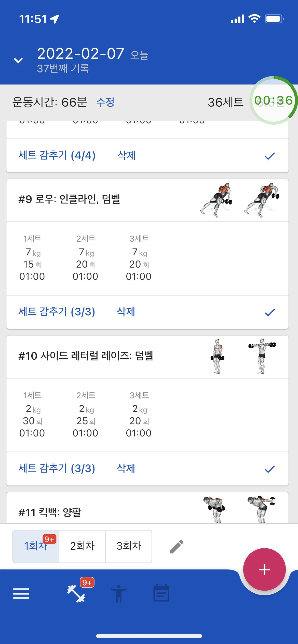Open the hamburger menu in bottom bar
The width and height of the screenshot is (298, 644).
pyautogui.click(x=21, y=594)
